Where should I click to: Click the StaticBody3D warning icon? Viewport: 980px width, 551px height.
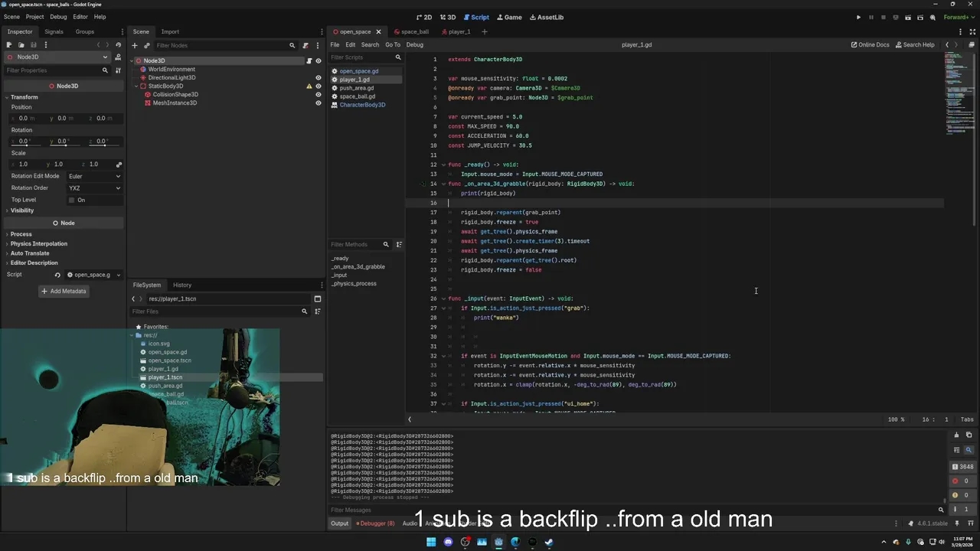[309, 86]
